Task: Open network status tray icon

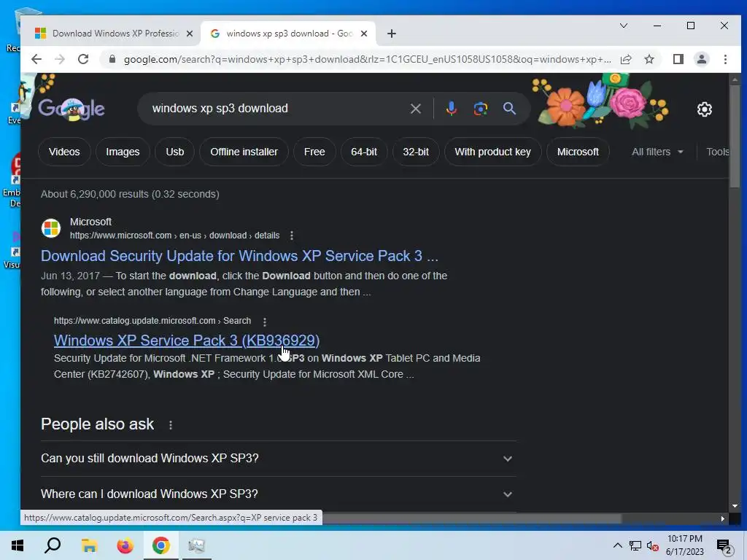Action: point(635,545)
